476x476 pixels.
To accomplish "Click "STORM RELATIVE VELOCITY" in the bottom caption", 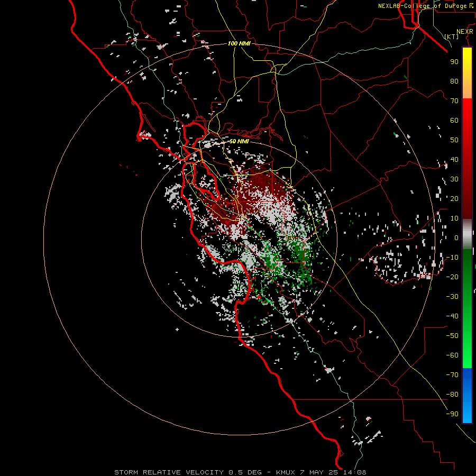I will 169,472.
